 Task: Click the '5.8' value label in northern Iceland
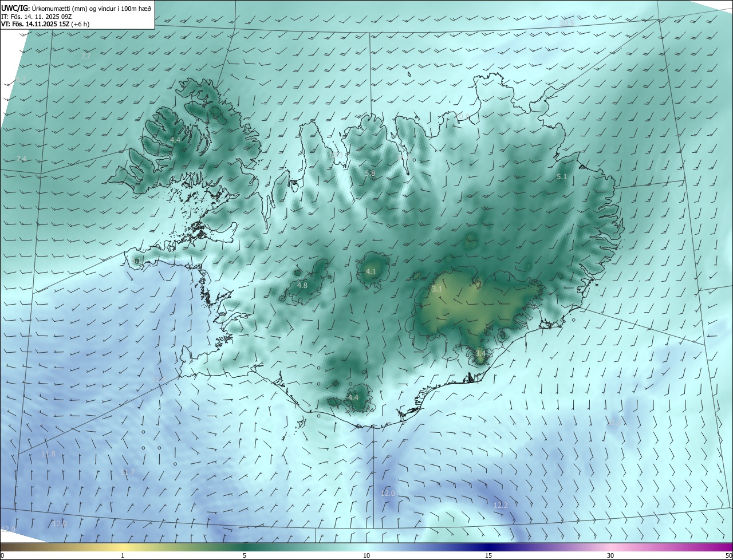coord(370,173)
